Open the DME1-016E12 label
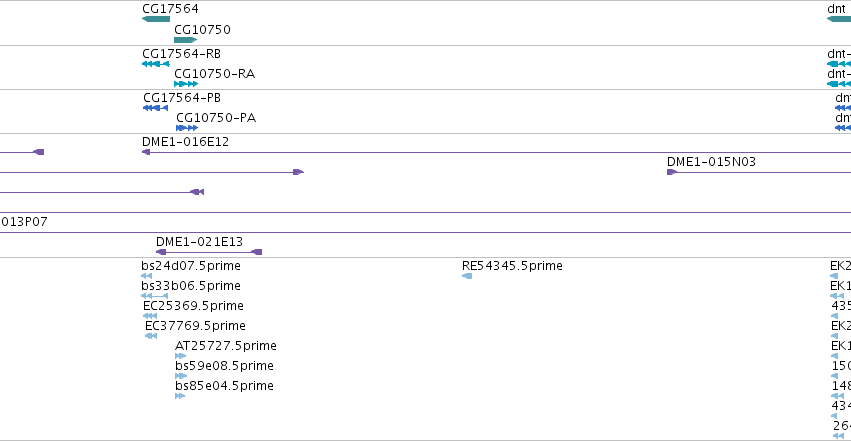This screenshot has width=851, height=441. 186,142
